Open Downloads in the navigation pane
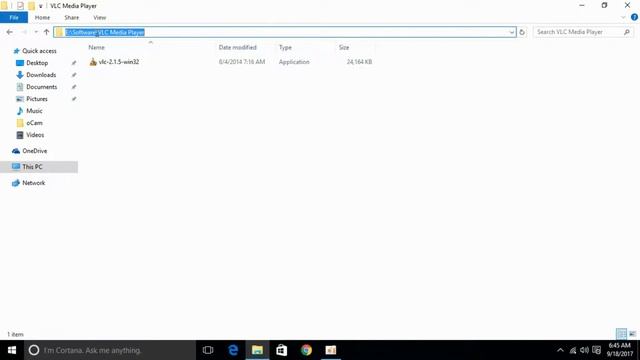The image size is (640, 360). pos(41,75)
